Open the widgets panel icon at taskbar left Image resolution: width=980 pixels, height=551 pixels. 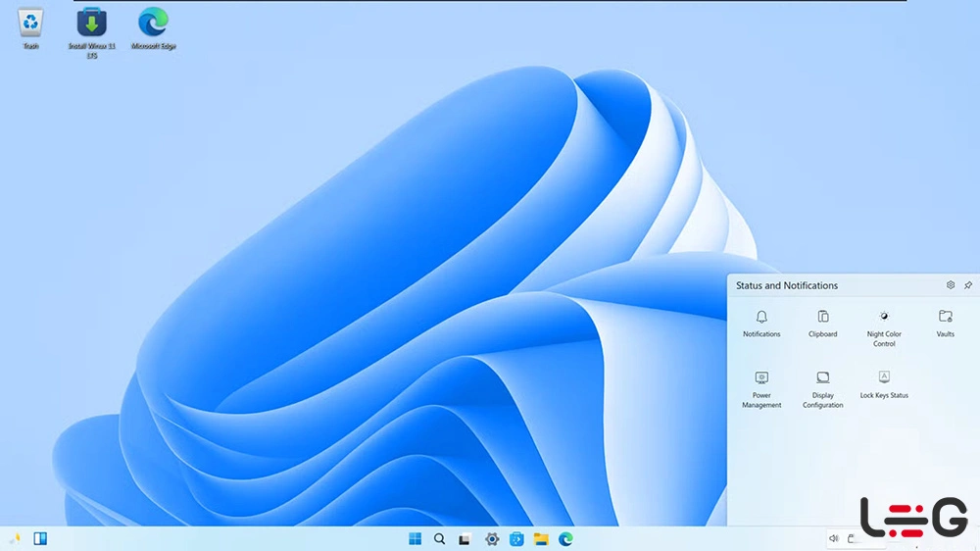point(40,538)
